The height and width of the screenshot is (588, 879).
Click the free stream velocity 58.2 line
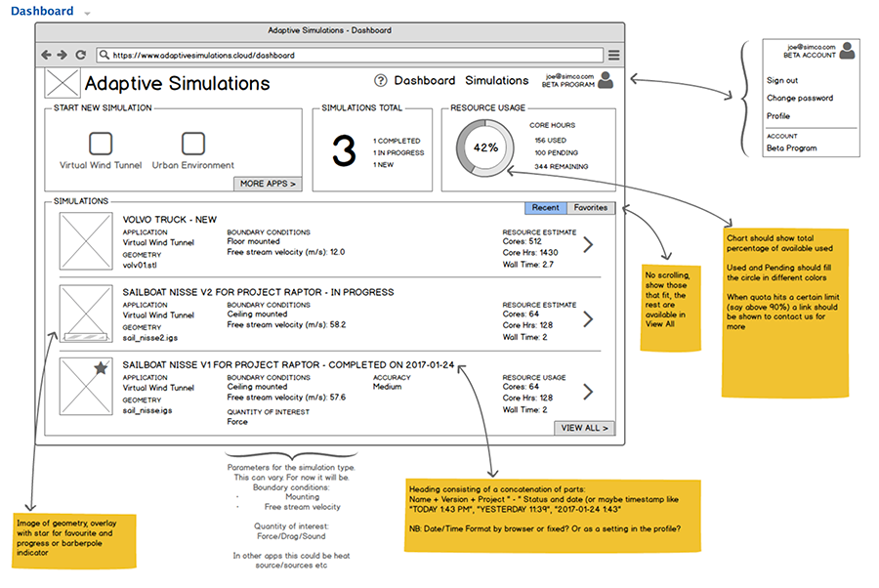coord(286,325)
